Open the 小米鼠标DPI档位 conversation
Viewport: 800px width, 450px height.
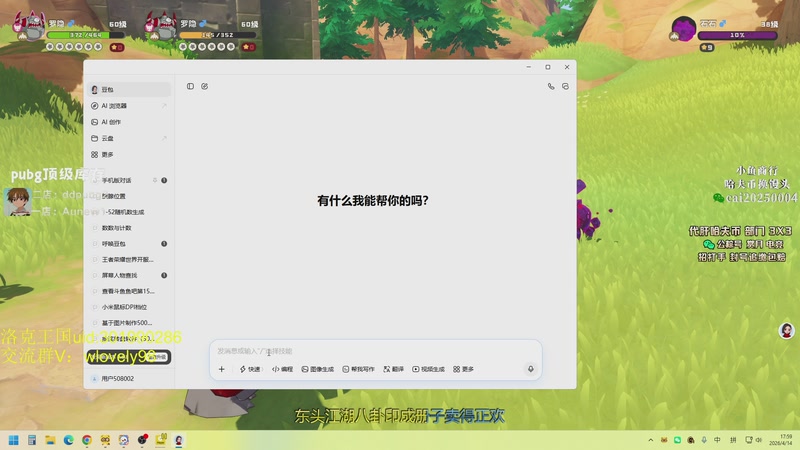[x=129, y=307]
